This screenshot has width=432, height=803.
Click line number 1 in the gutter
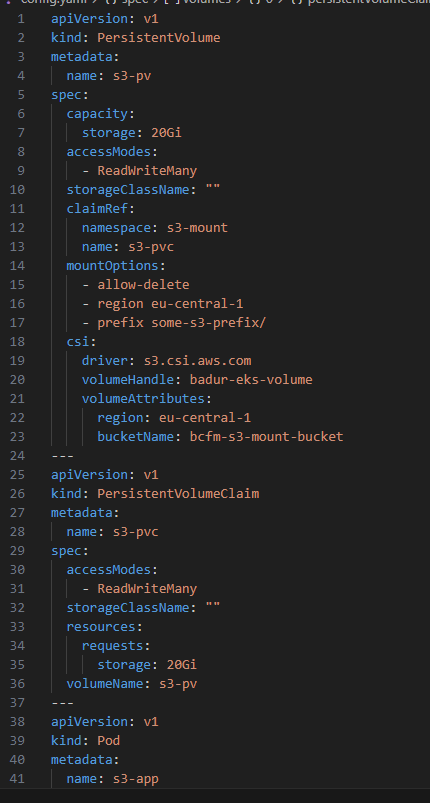(20, 19)
